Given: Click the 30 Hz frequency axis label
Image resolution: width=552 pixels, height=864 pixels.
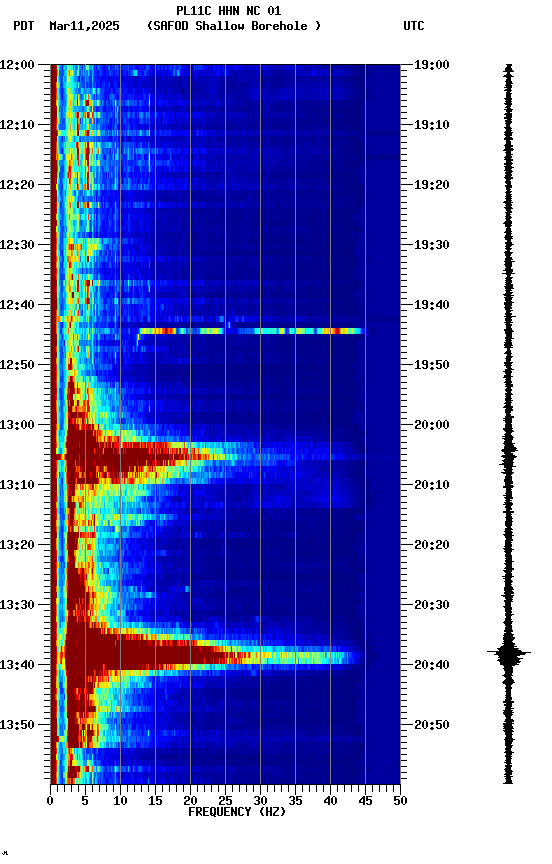Looking at the screenshot, I should [x=260, y=801].
